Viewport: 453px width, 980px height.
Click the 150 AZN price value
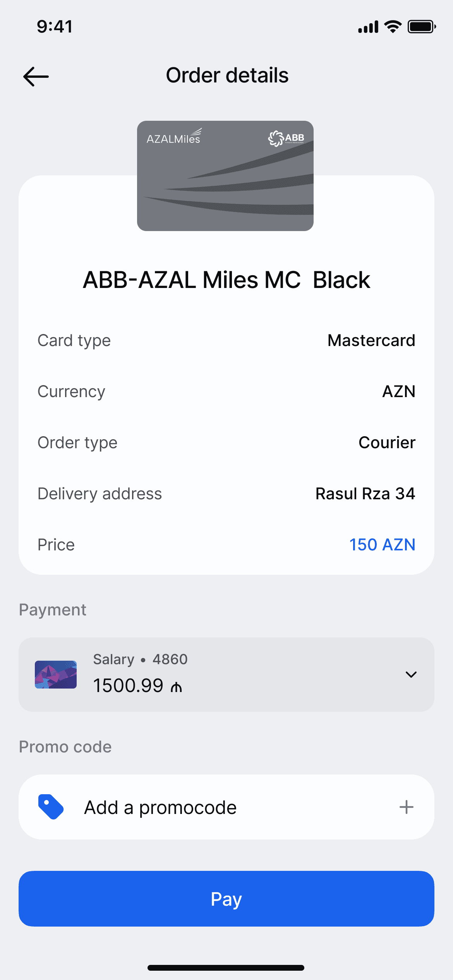382,545
